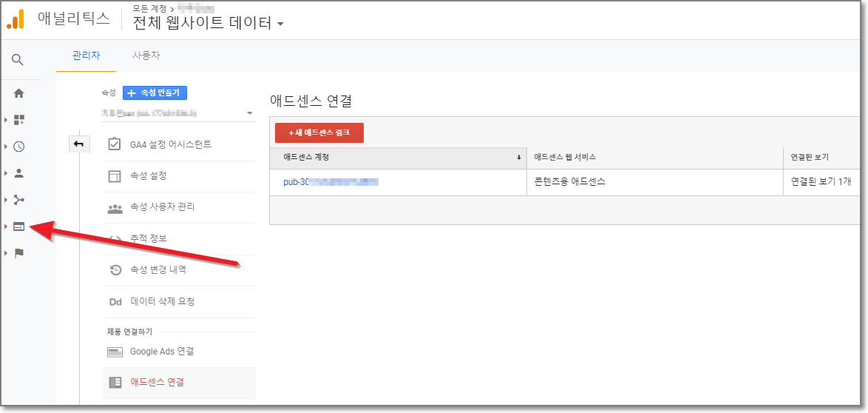Screen dimensions: 868x413
Task: Open Acquisition branching icon in sidebar
Action: [18, 200]
